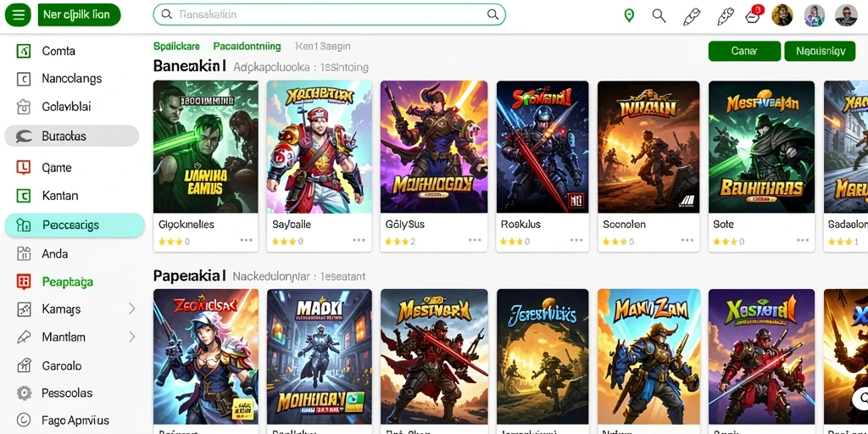
Task: Click the green 'Canar' button
Action: click(x=744, y=51)
